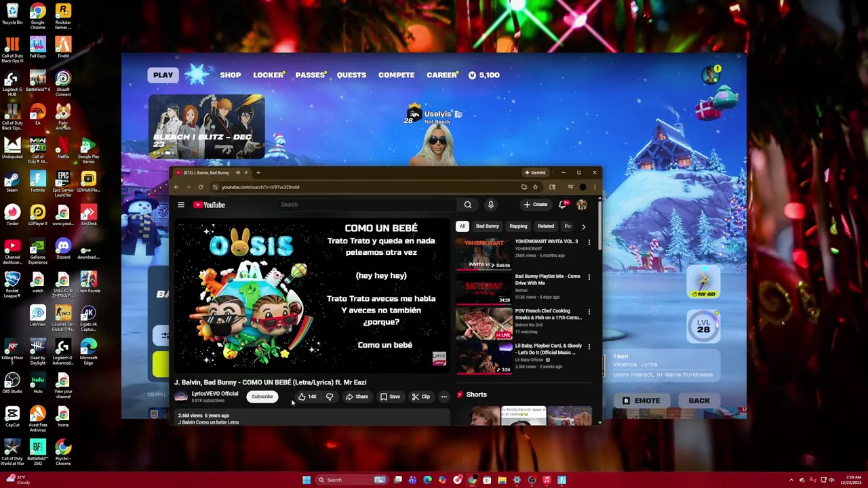Open Dead by Daylight desktop icon
868x488 pixels.
(38, 351)
